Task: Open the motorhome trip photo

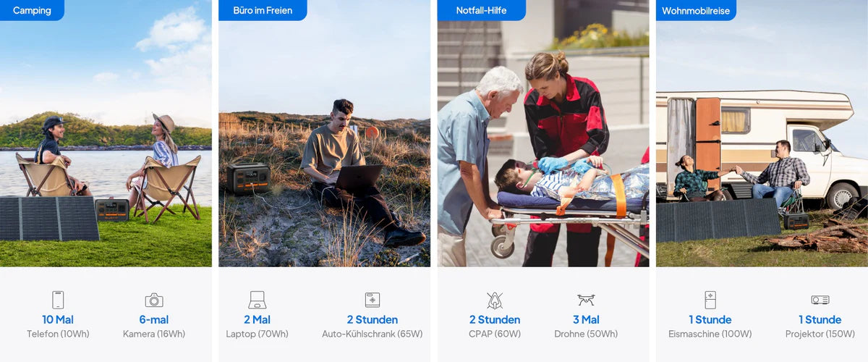Action: 762,133
